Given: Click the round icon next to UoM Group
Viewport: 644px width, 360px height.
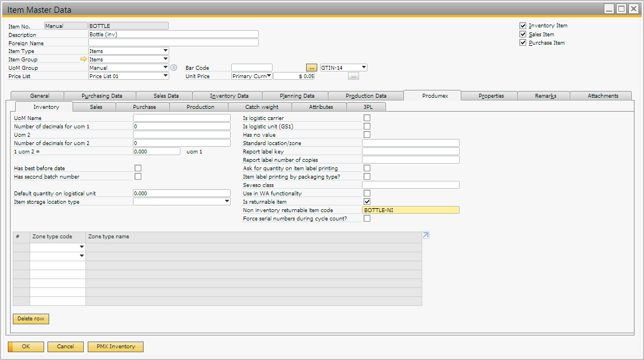Looking at the screenshot, I should (x=174, y=68).
